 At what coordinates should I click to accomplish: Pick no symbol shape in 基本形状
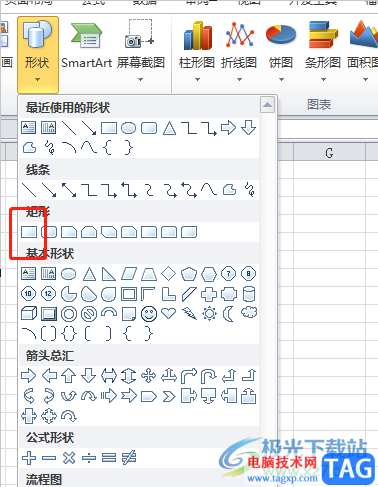(89, 314)
